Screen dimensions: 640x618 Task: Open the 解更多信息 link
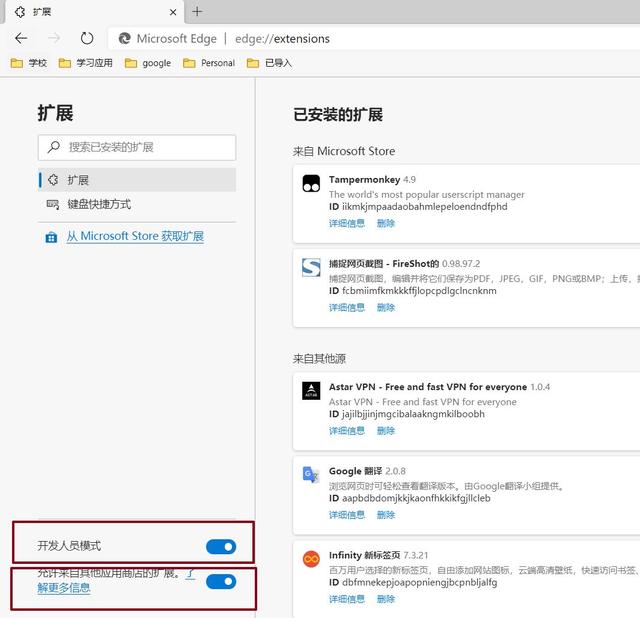(x=64, y=588)
